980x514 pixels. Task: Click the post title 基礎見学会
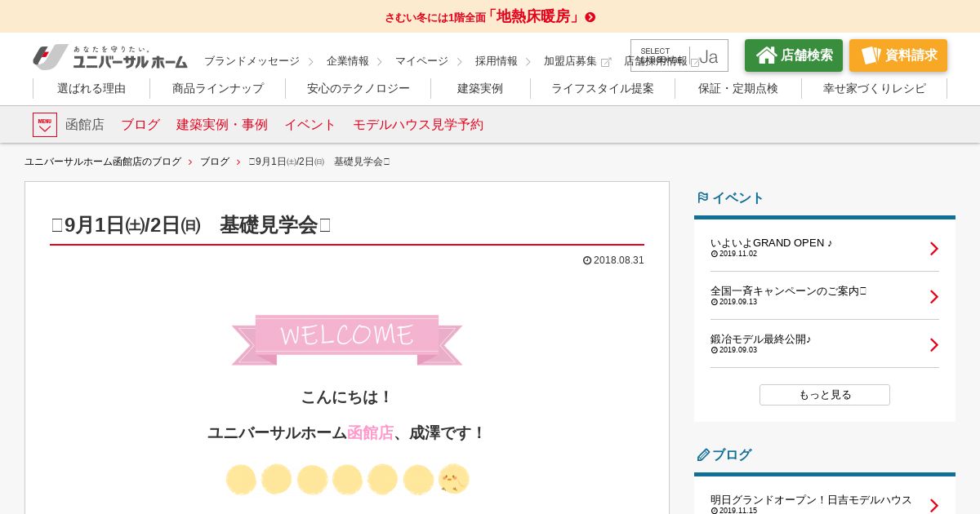pyautogui.click(x=269, y=225)
